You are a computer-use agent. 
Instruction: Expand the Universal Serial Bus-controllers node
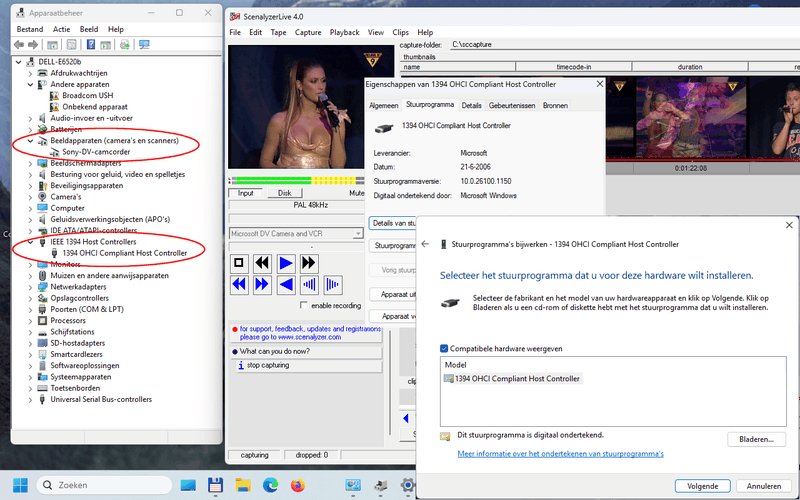pyautogui.click(x=30, y=399)
